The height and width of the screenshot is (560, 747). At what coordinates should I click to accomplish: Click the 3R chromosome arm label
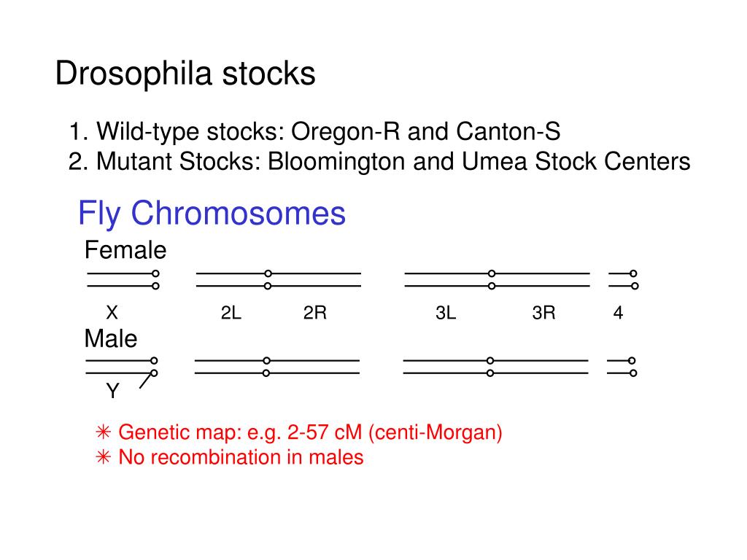[x=544, y=313]
